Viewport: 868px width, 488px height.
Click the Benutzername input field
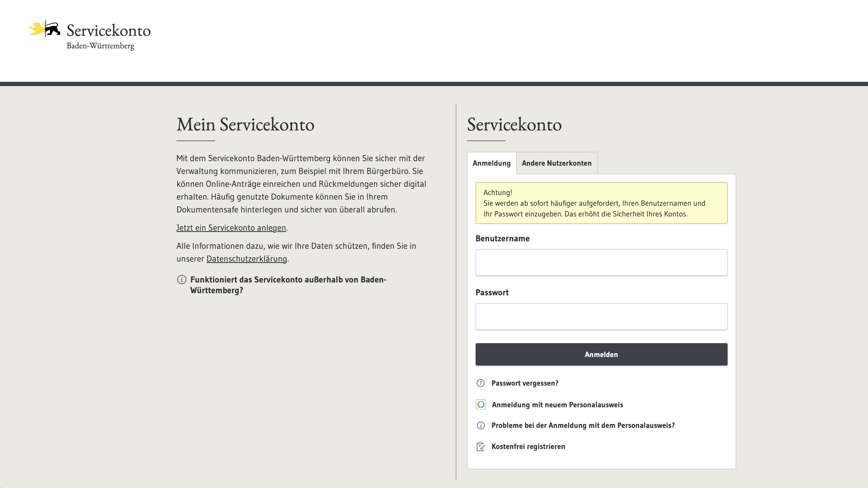601,262
